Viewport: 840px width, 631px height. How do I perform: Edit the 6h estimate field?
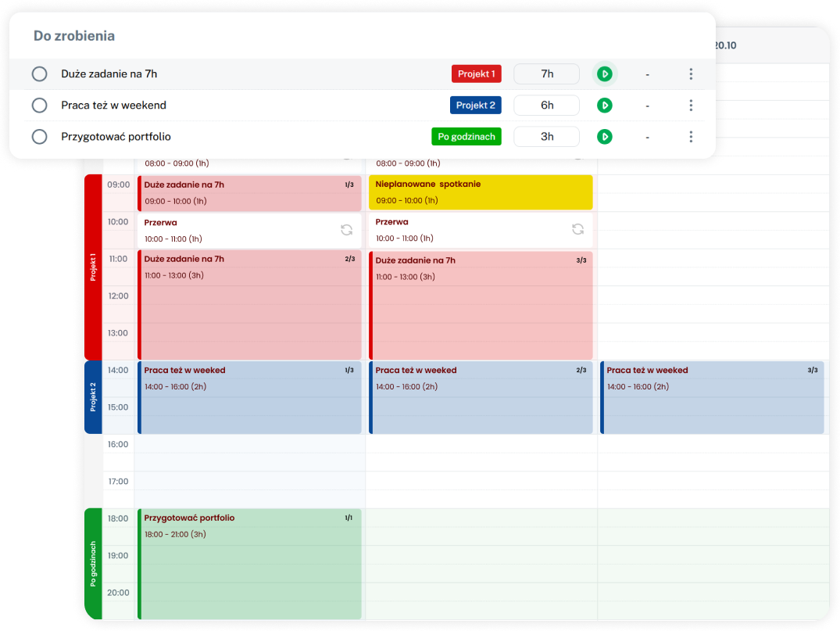click(x=546, y=105)
